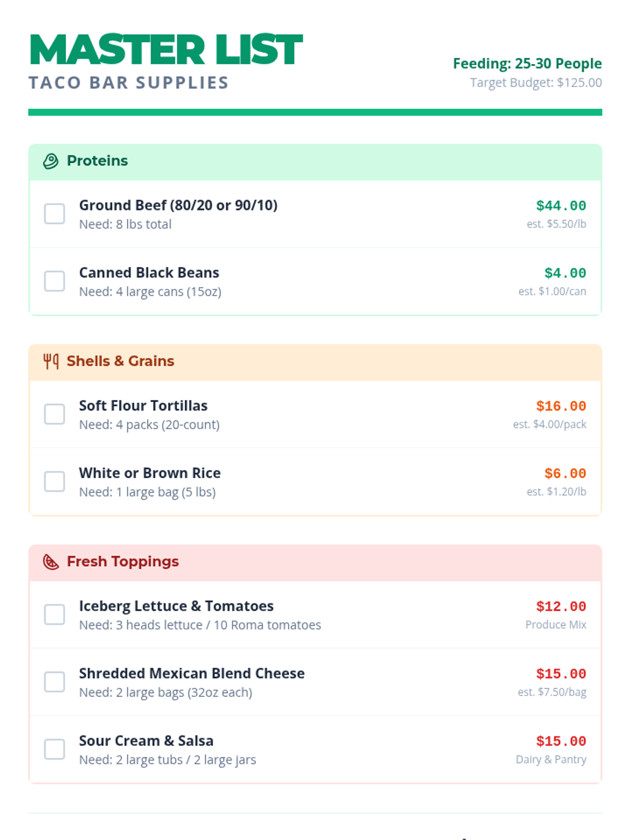Viewport: 630px width, 840px height.
Task: Click the Shells & Grains section header
Action: tap(120, 361)
